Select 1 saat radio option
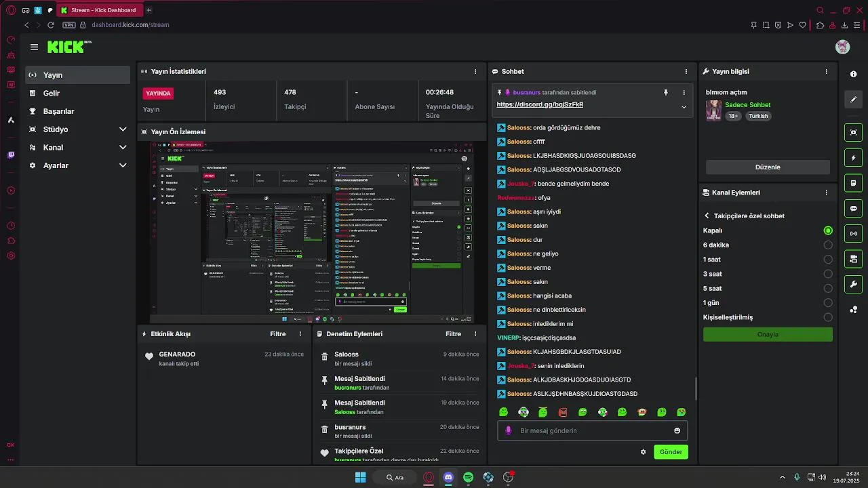Viewport: 868px width, 488px height. 828,260
